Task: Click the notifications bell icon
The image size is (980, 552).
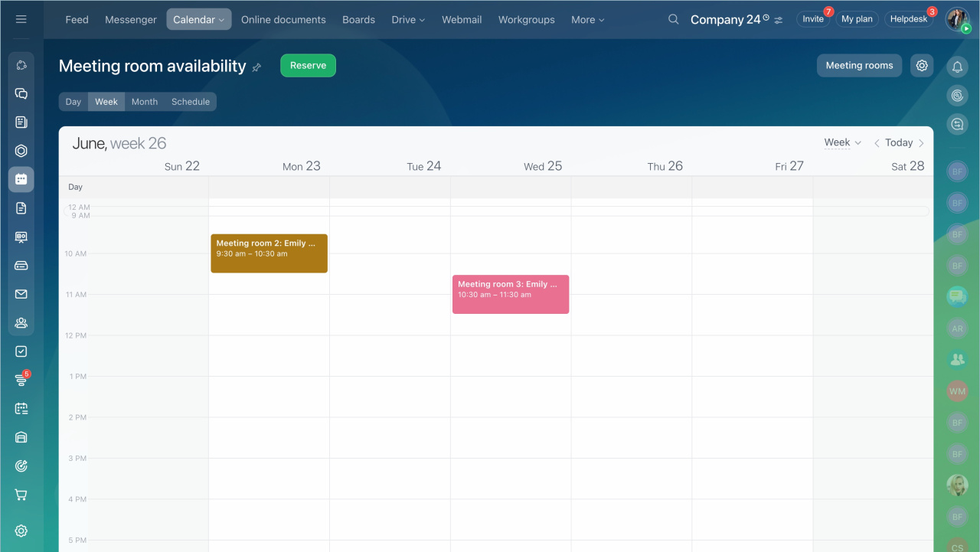Action: click(x=957, y=67)
